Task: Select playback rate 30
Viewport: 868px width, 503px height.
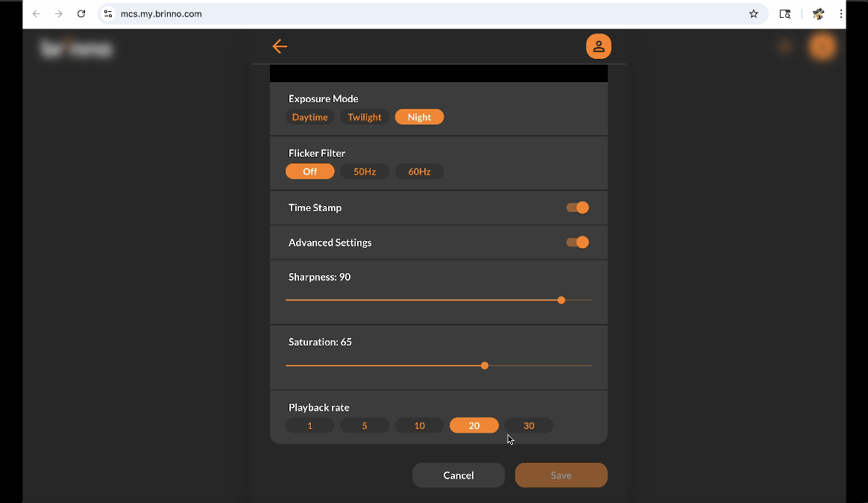Action: pyautogui.click(x=529, y=425)
